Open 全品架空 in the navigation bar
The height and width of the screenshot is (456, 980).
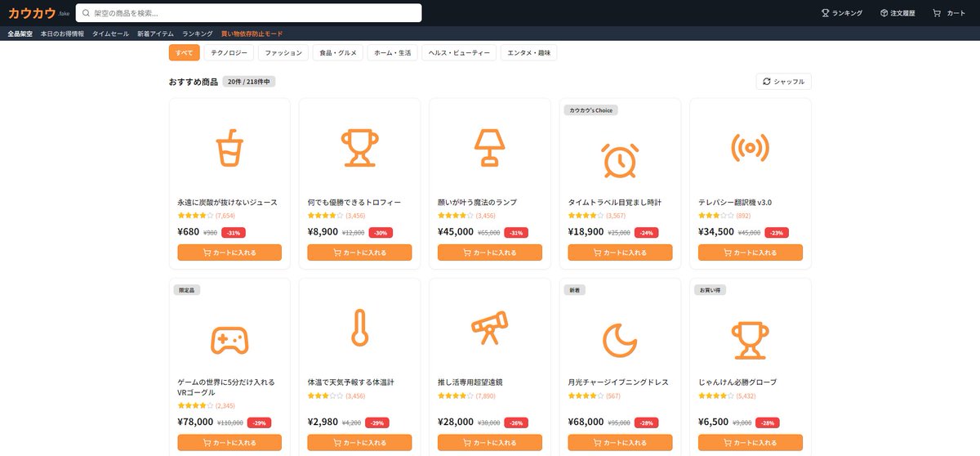coord(20,34)
